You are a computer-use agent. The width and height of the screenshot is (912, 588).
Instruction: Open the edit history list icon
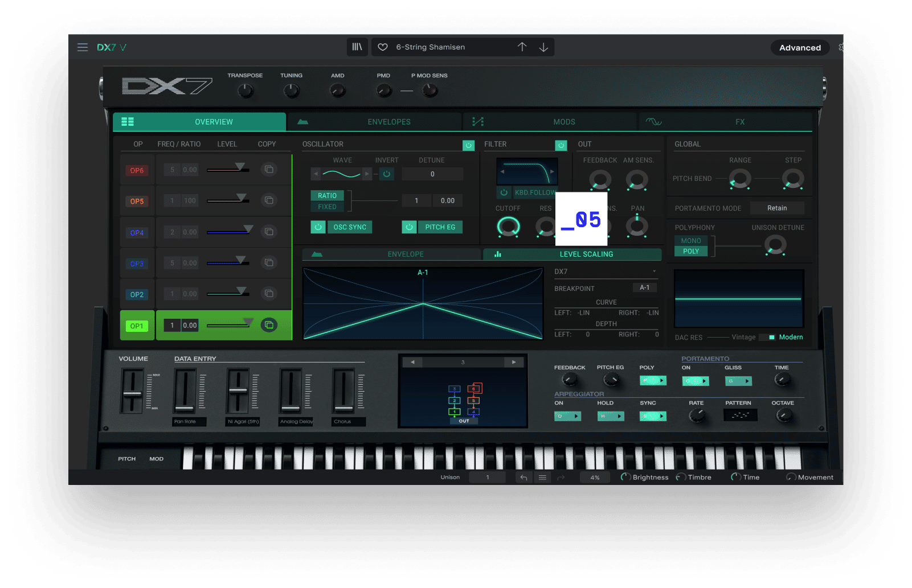pyautogui.click(x=542, y=478)
